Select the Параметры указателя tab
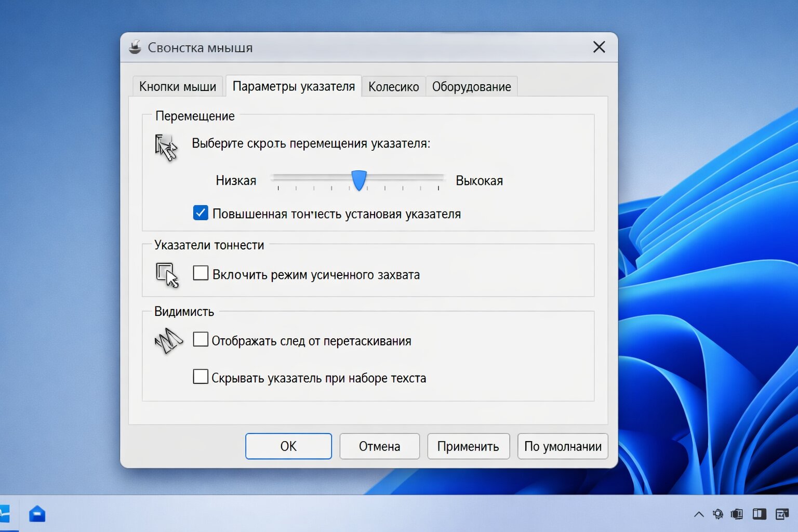Image resolution: width=798 pixels, height=532 pixels. click(x=294, y=86)
